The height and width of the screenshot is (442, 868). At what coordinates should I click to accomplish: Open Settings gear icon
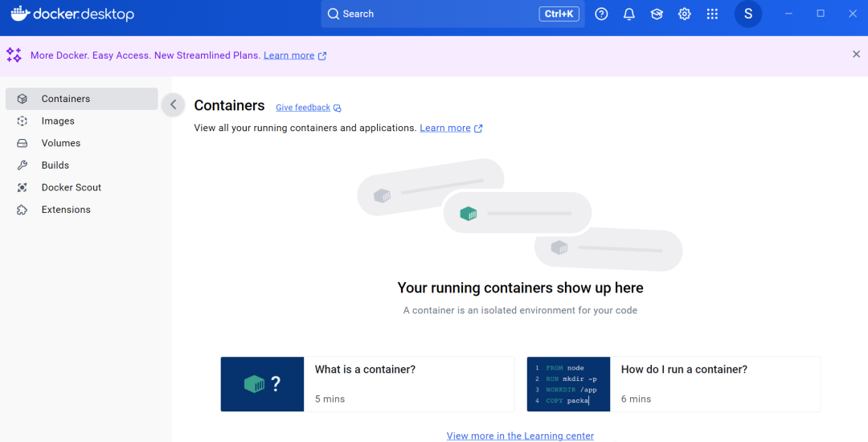click(x=684, y=14)
